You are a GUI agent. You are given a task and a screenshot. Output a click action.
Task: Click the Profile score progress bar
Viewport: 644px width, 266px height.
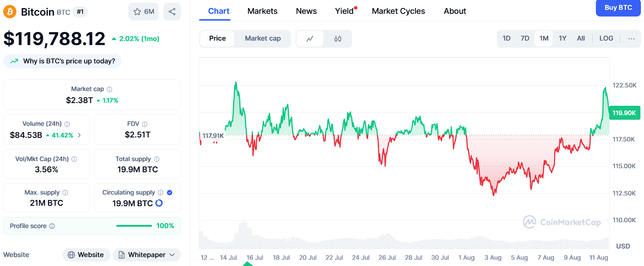134,226
